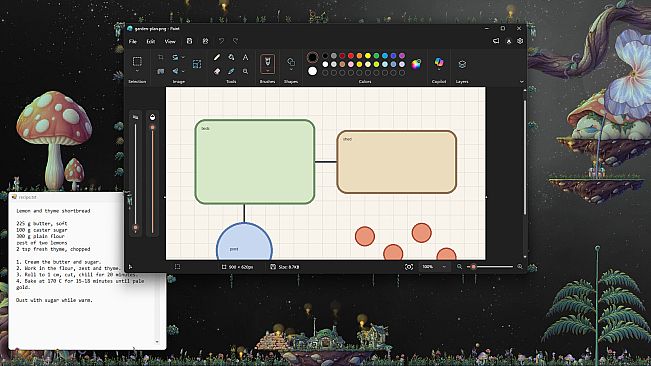The width and height of the screenshot is (651, 366).
Task: Click the zoom in magnifier icon
Action: click(520, 267)
